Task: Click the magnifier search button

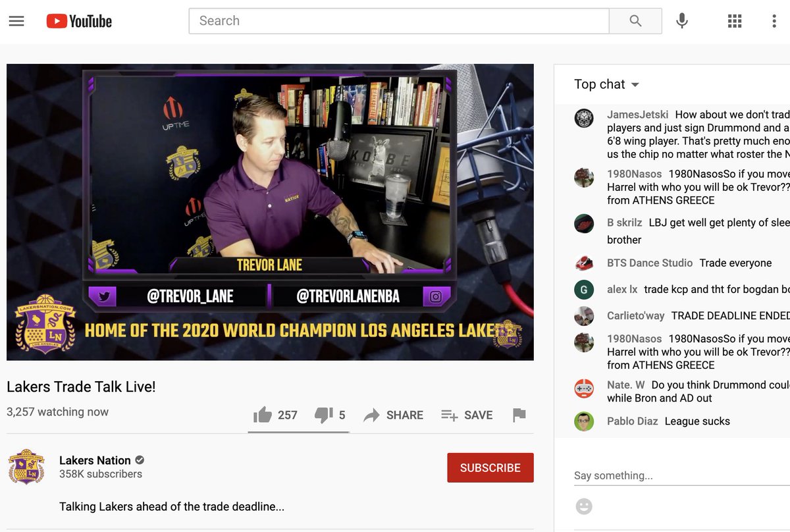Action: click(635, 21)
